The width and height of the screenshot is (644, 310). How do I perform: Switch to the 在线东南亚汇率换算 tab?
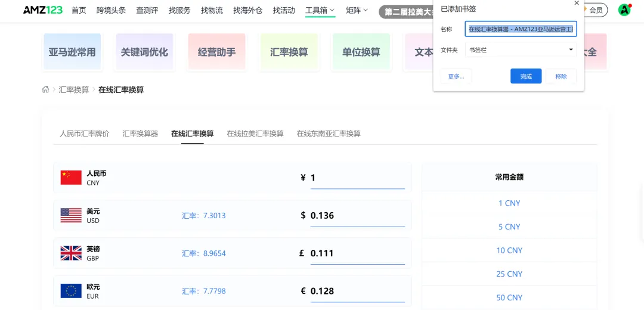point(329,134)
